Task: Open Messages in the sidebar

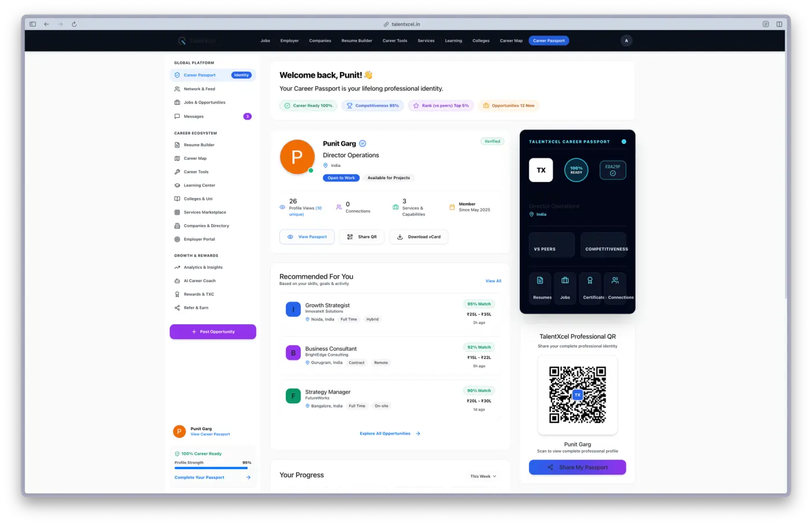Action: (x=213, y=116)
